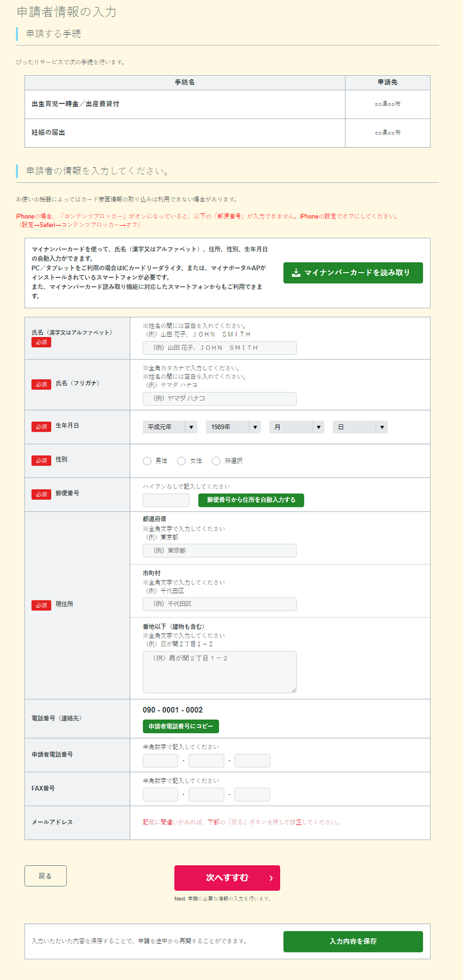Focus the 郵便番号 input field
Viewport: 463px width, 980px height.
166,500
